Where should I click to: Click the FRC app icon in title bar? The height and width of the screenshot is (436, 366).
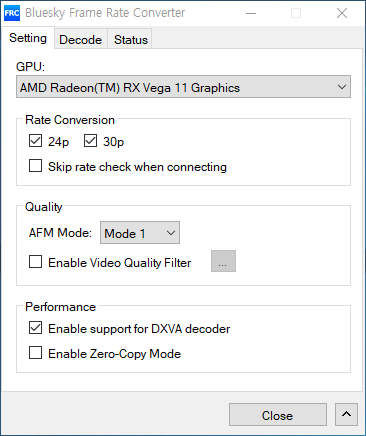[12, 13]
